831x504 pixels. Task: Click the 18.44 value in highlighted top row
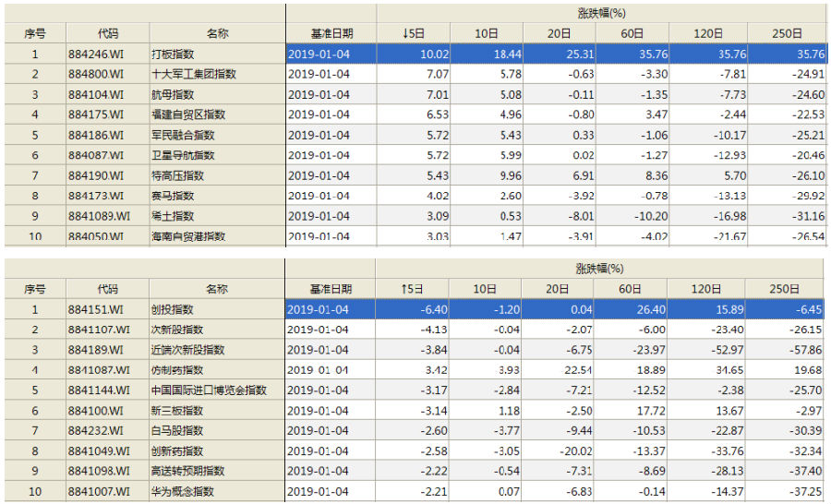pyautogui.click(x=508, y=54)
